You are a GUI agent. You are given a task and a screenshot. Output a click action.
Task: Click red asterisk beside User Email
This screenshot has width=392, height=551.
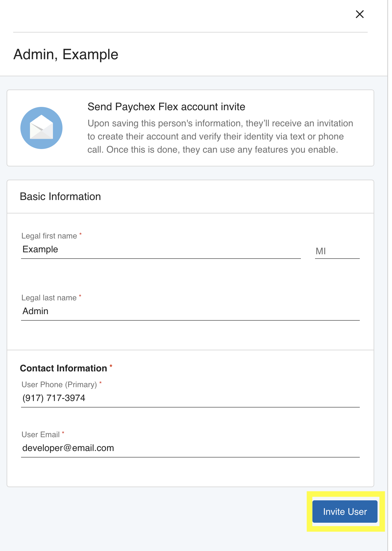pos(63,433)
